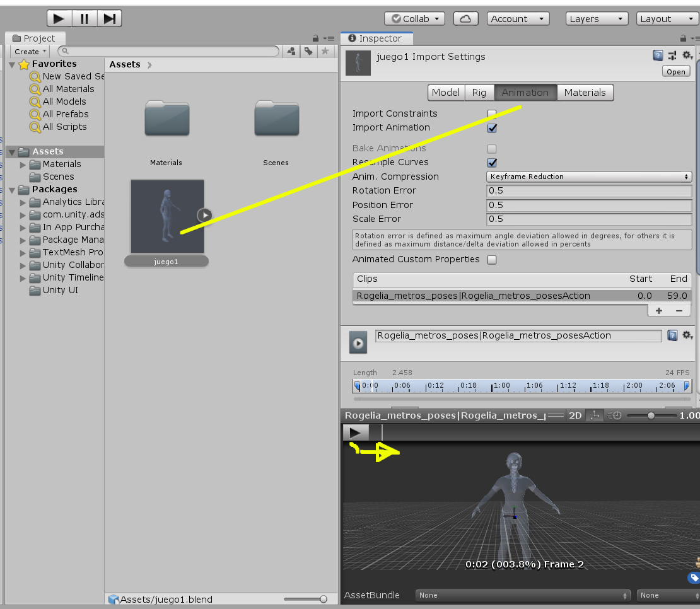Collapse the Favorites section
700x609 pixels.
tap(12, 65)
